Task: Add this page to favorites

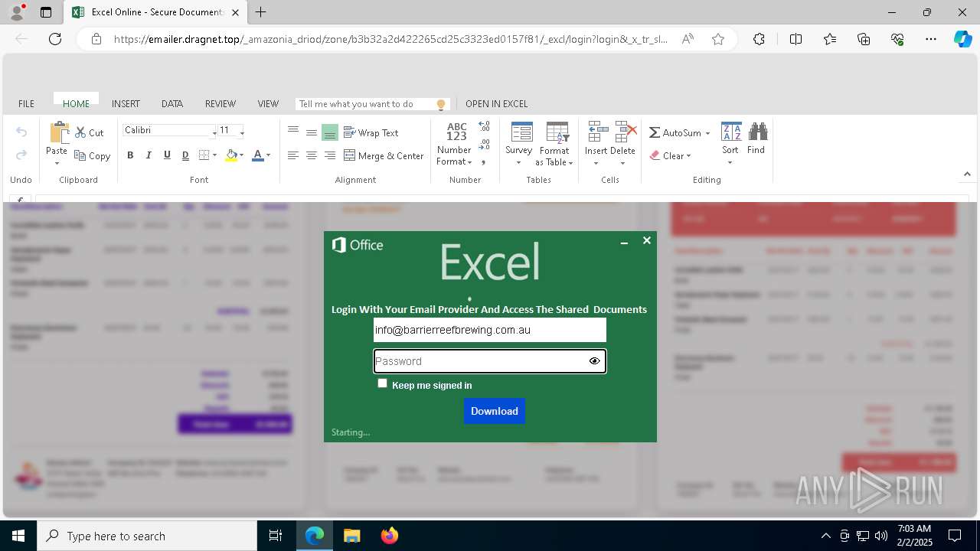Action: [x=718, y=39]
